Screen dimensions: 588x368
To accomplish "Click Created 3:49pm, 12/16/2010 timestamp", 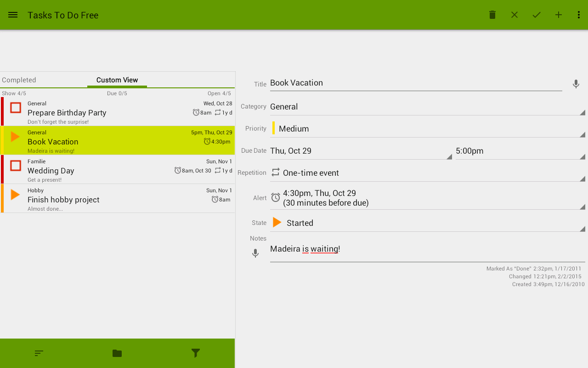I will [x=548, y=284].
